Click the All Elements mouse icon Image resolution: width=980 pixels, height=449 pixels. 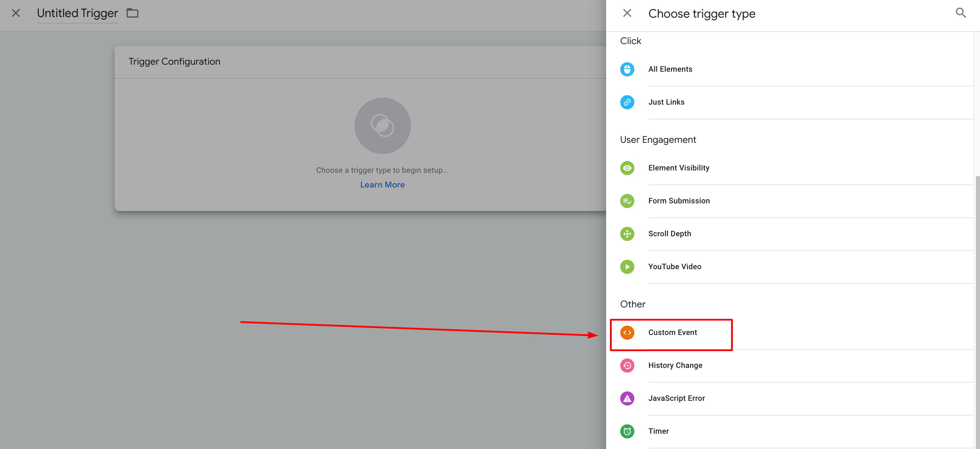tap(627, 69)
